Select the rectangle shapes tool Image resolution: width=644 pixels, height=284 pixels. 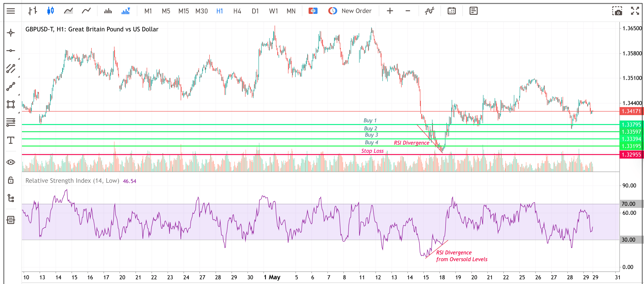point(11,104)
